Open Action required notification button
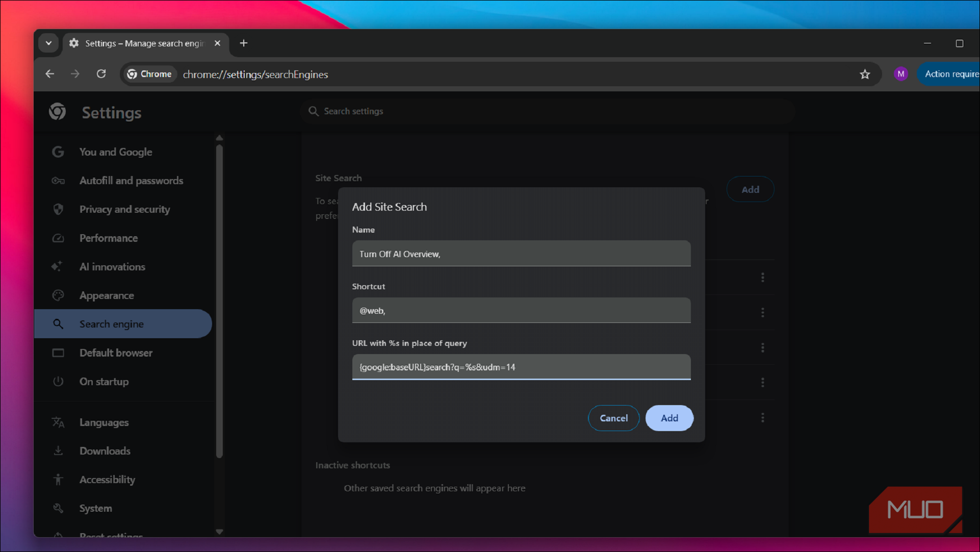This screenshot has width=980, height=552. pos(948,74)
